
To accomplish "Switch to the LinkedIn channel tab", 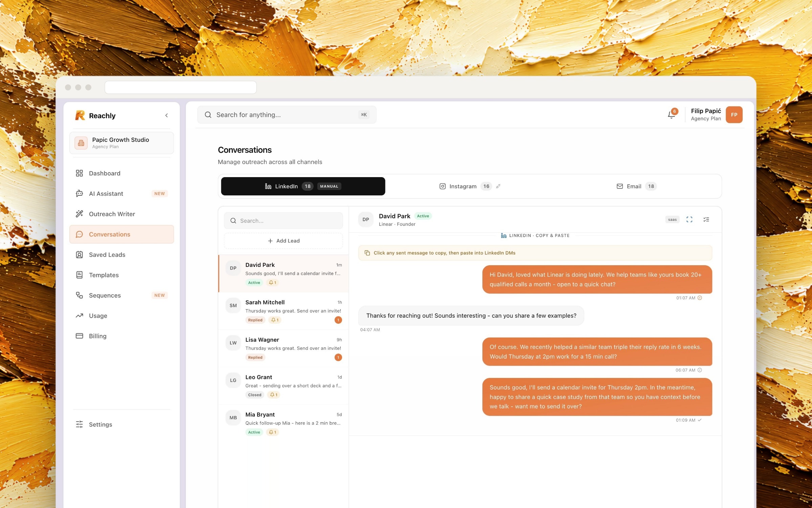I will 303,186.
